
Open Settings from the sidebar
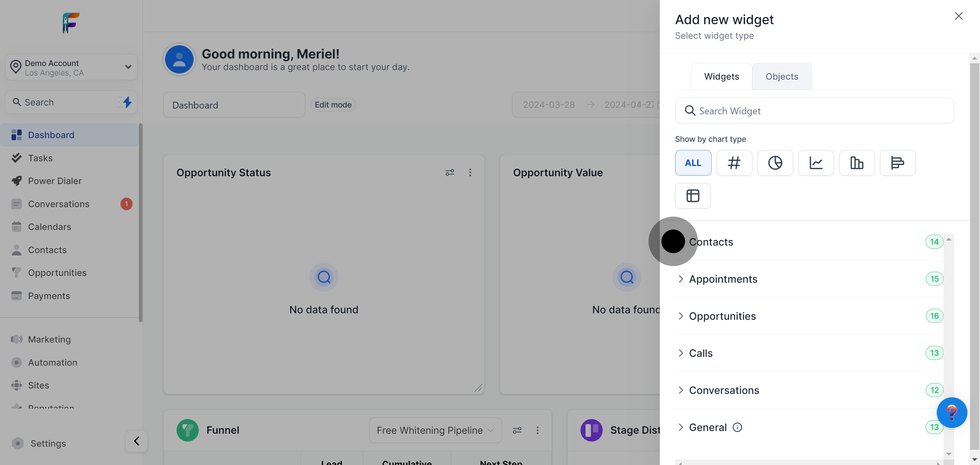pos(48,443)
